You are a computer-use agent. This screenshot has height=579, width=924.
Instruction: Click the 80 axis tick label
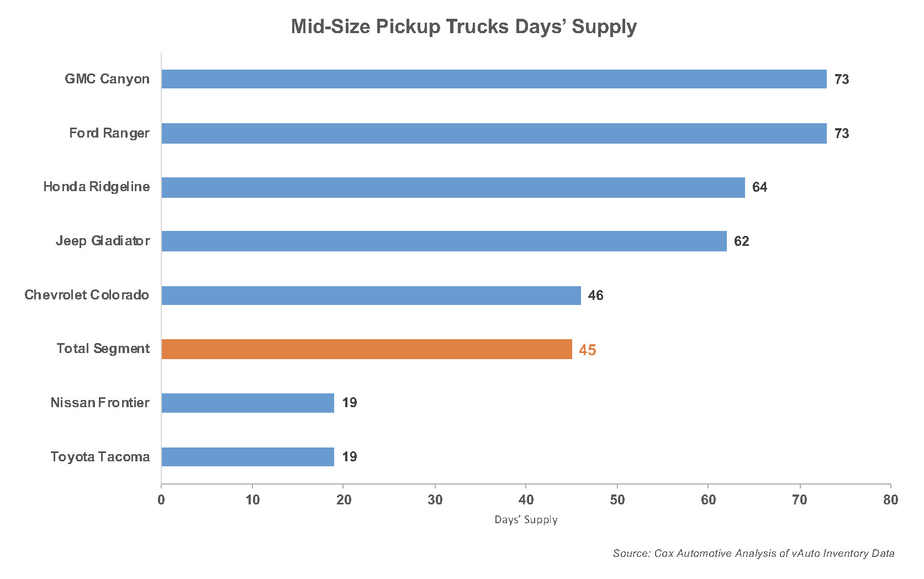click(891, 500)
